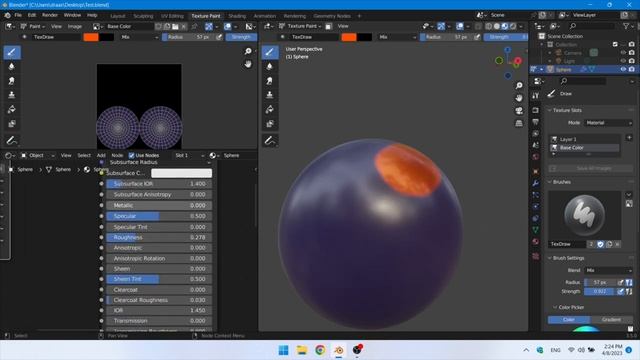Screen dimensions: 640x360
Task: Open the Render menu
Action: pos(50,15)
